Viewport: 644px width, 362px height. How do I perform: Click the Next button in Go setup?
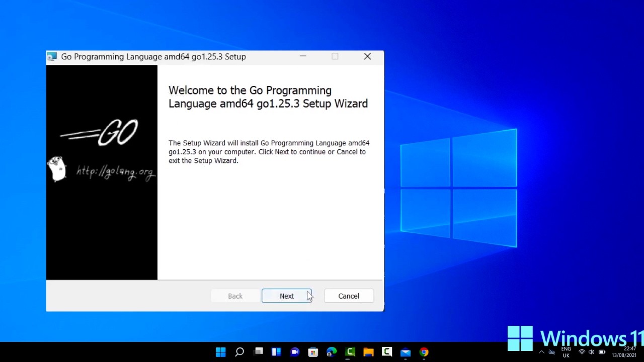tap(286, 296)
